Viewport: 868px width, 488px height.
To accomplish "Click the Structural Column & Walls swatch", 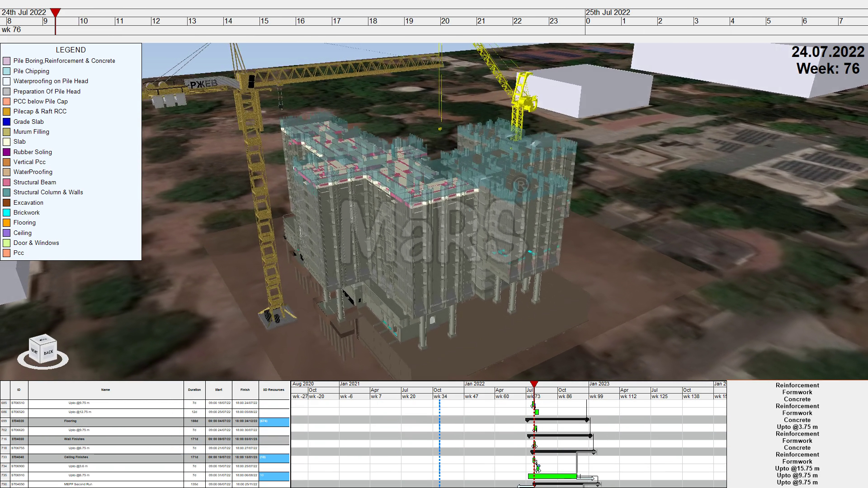I will pyautogui.click(x=6, y=192).
